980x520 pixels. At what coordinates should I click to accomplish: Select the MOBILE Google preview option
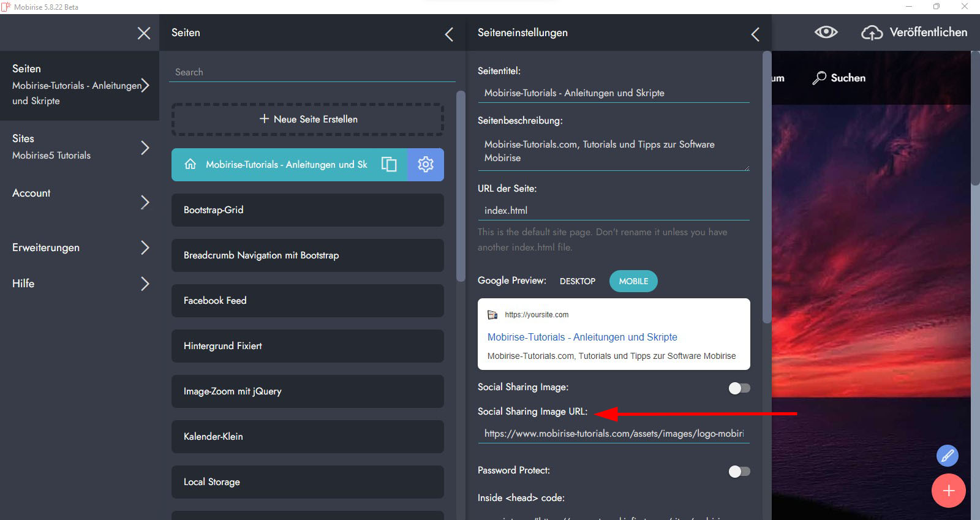pos(633,281)
